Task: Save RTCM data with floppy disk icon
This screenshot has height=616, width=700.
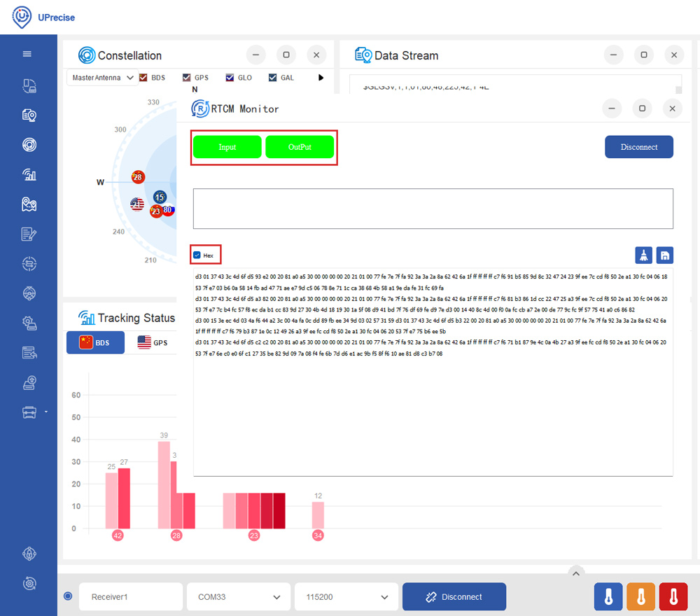Action: 664,255
